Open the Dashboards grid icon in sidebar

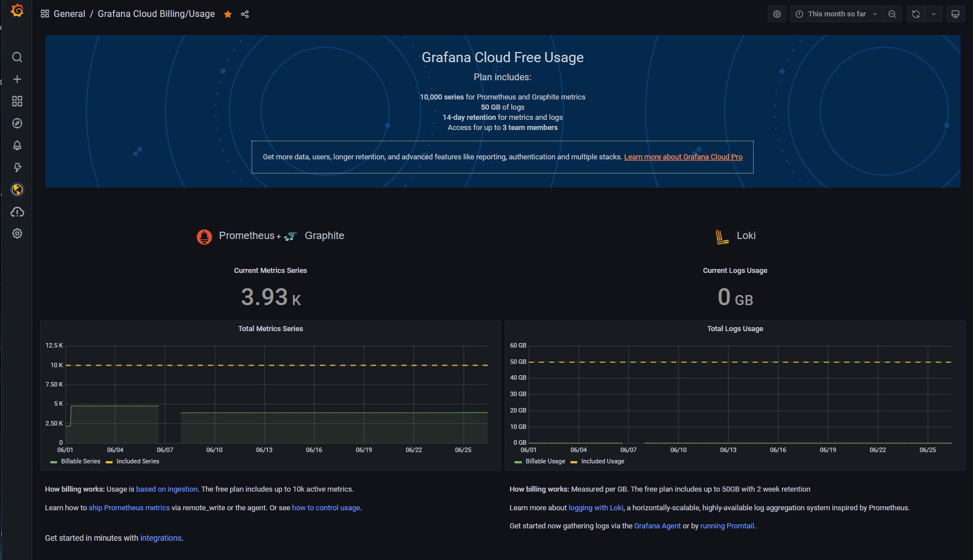pos(17,101)
